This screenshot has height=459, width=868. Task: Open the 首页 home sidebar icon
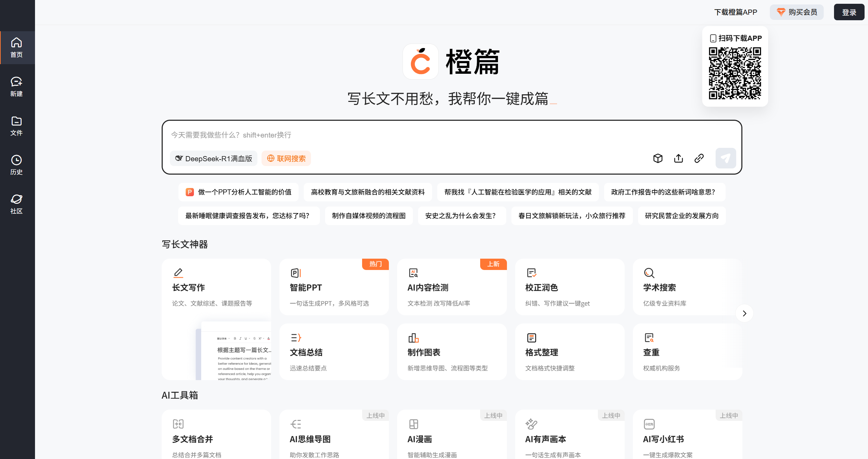[16, 48]
